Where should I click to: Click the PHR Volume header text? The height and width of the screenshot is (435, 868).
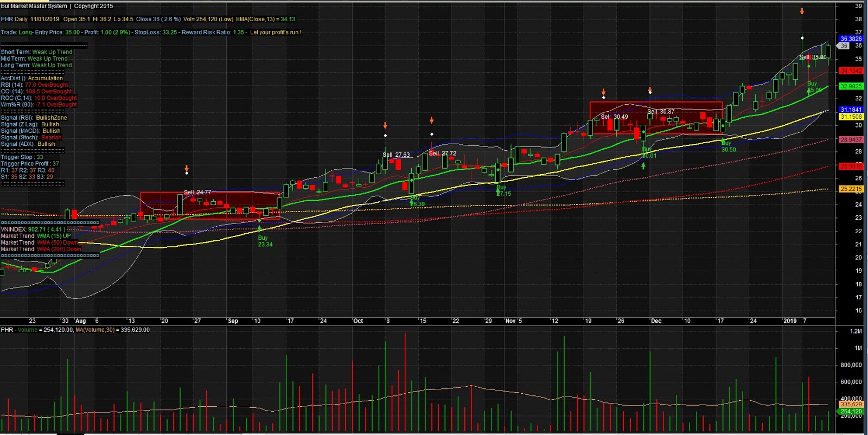point(20,330)
